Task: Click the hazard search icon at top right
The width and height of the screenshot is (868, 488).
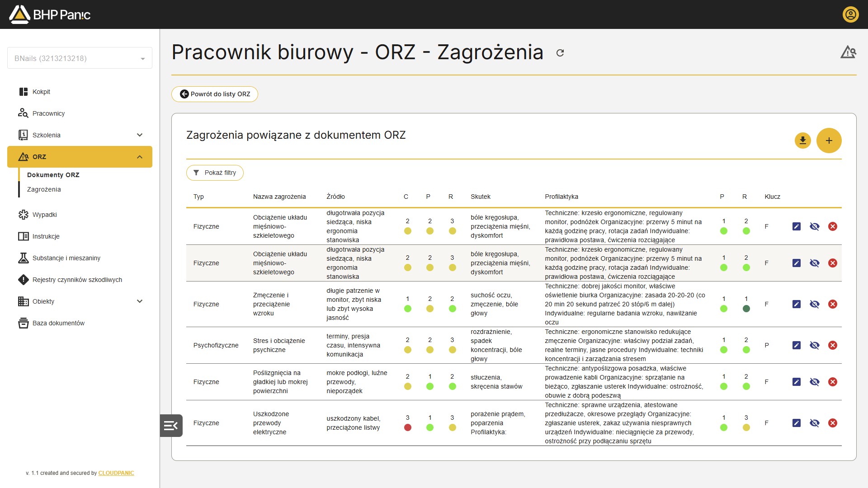Action: tap(848, 52)
